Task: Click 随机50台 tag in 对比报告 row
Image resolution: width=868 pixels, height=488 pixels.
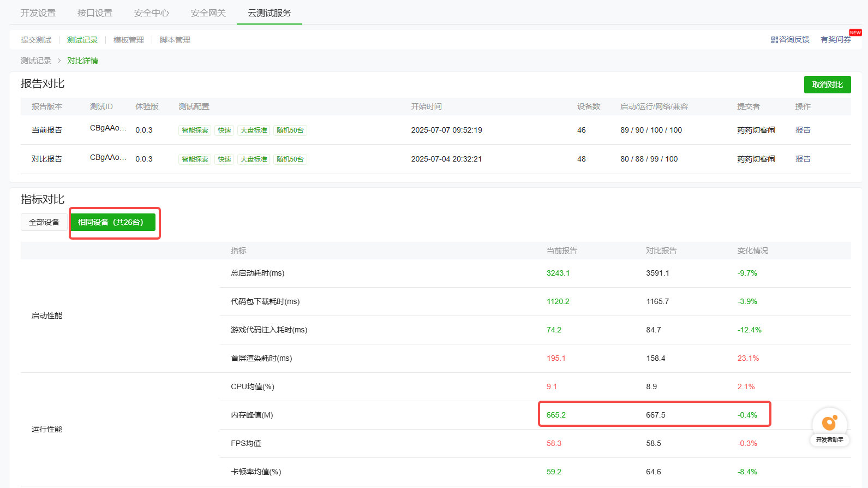Action: pyautogui.click(x=290, y=159)
